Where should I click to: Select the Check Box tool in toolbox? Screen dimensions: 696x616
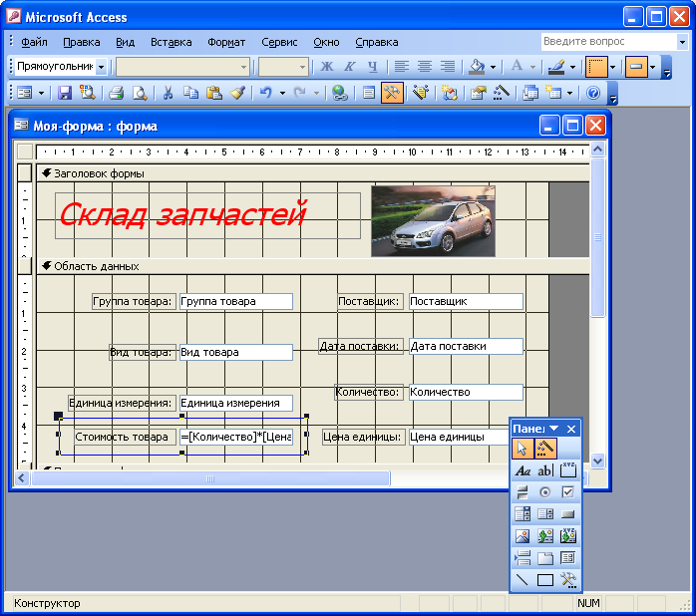coord(568,492)
